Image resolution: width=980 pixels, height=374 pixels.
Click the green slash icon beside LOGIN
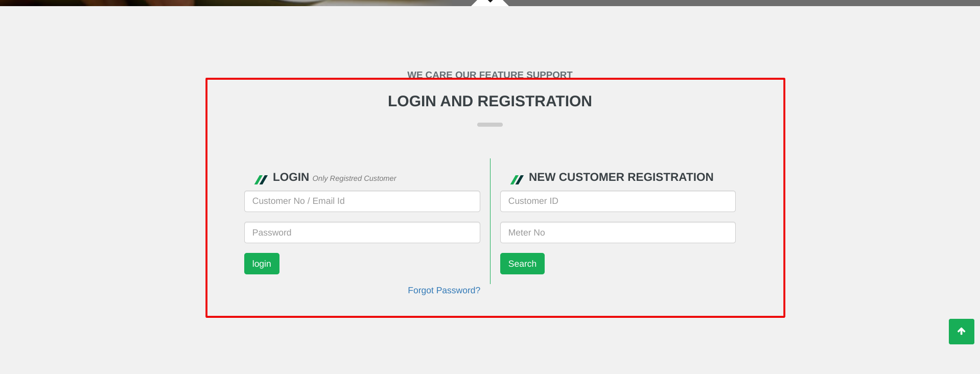pyautogui.click(x=261, y=179)
